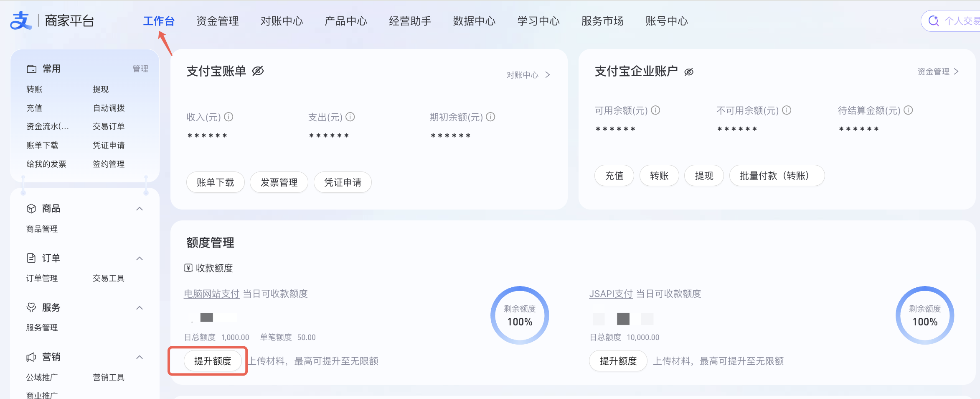
Task: Click the 服务 heart icon
Action: pyautogui.click(x=31, y=307)
